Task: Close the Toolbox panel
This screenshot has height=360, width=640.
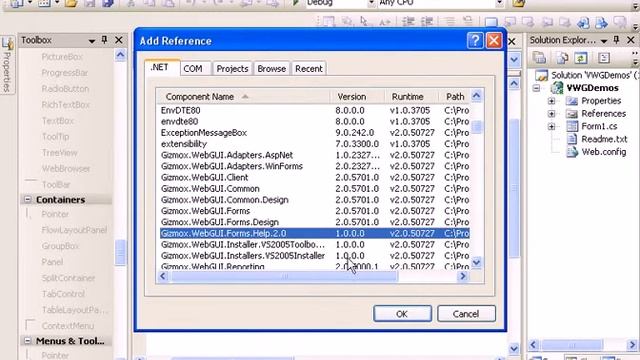Action: coord(119,40)
